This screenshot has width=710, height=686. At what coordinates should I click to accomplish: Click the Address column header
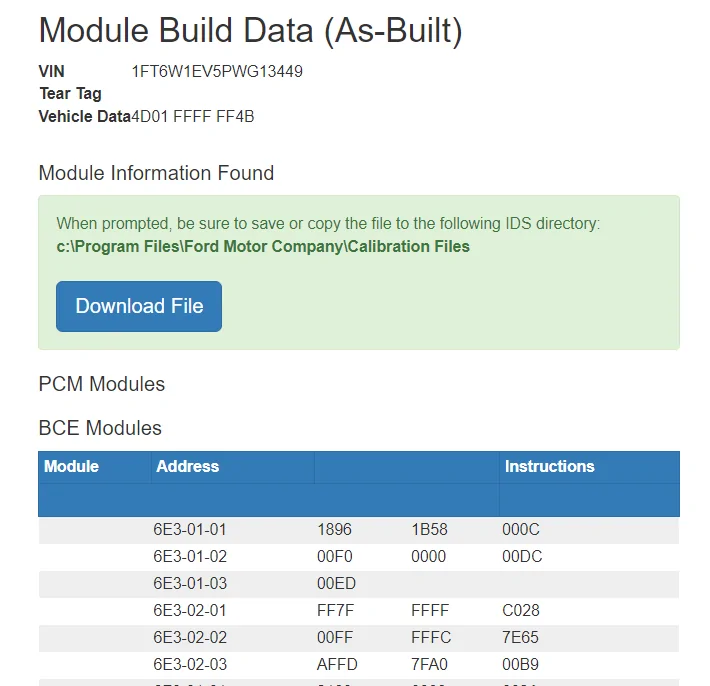click(x=188, y=466)
